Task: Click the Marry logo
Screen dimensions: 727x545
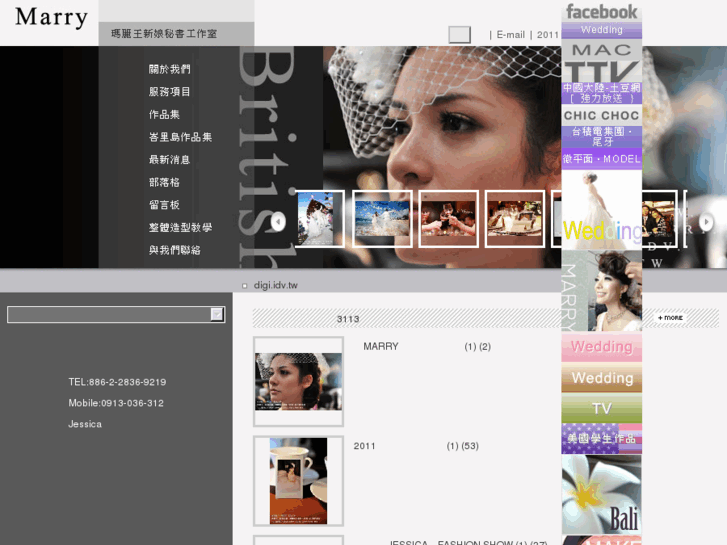Action: pyautogui.click(x=51, y=18)
